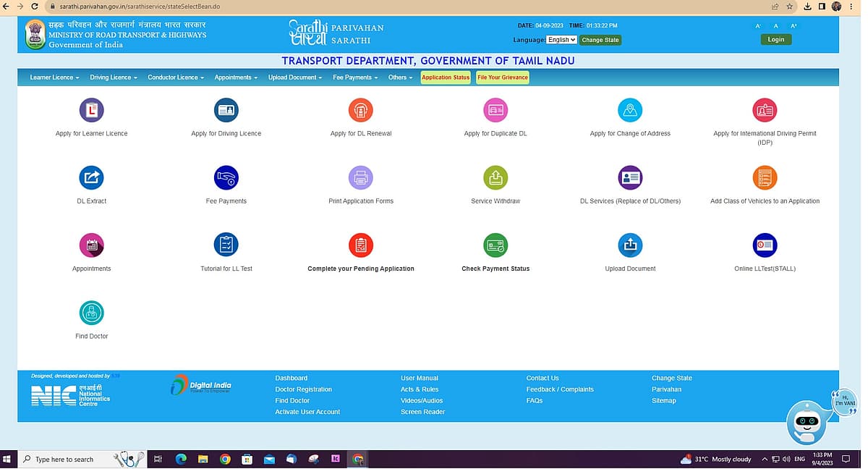Open the Service Withdraw icon
The image size is (868, 469).
(x=495, y=178)
